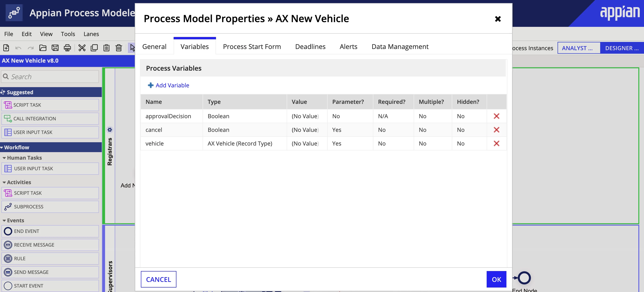The width and height of the screenshot is (644, 292).
Task: Switch to ANALYST view
Action: (579, 48)
